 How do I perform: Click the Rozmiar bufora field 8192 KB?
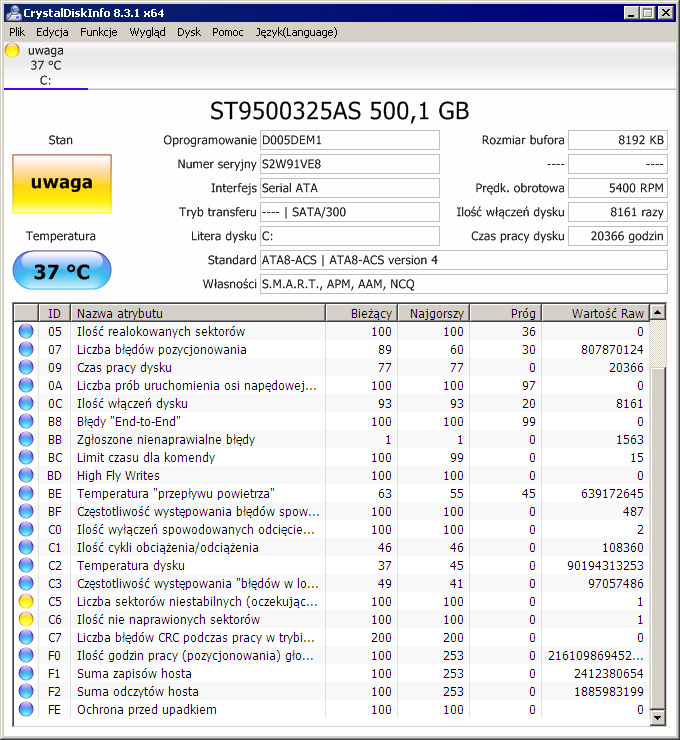[x=618, y=140]
